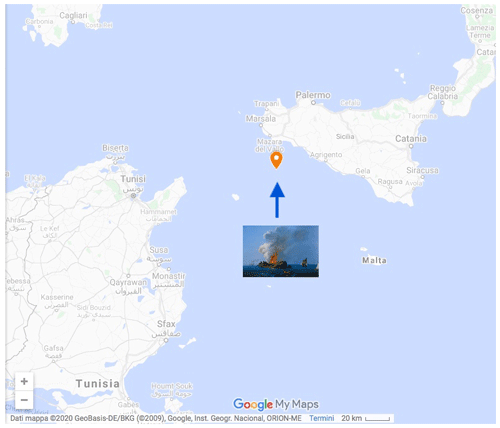Click the orange location pin marker
Image resolution: width=500 pixels, height=428 pixels.
[x=276, y=160]
